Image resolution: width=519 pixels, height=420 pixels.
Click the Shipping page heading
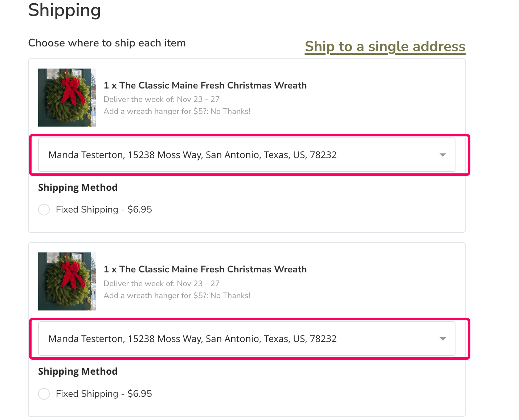64,11
